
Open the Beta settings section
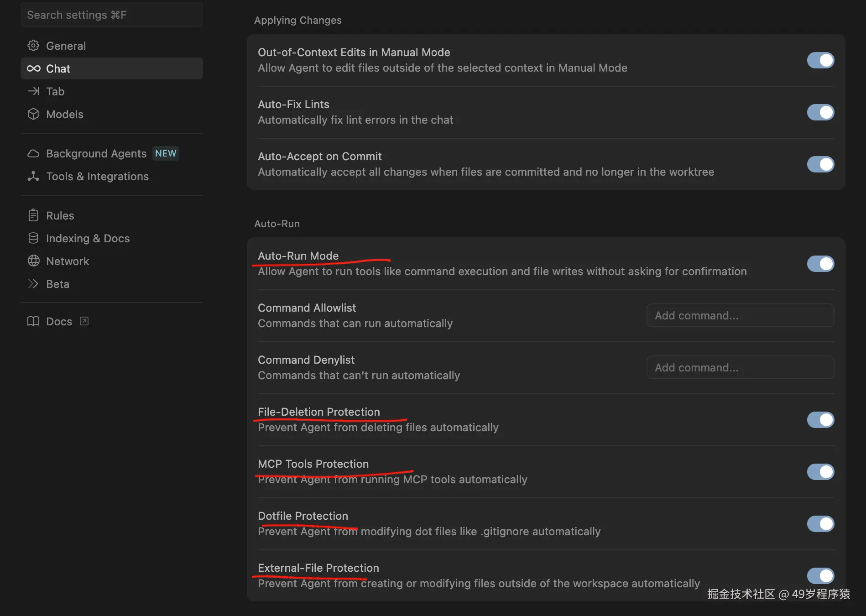tap(57, 284)
